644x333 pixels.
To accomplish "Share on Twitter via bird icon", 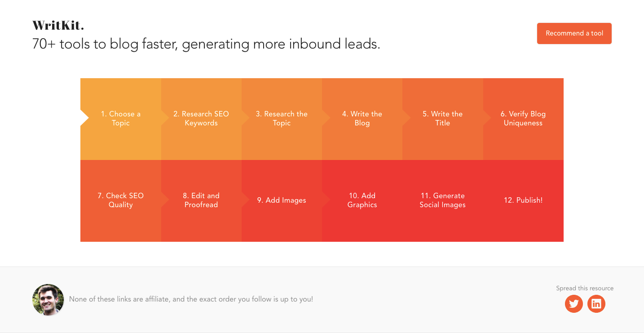I will [573, 304].
